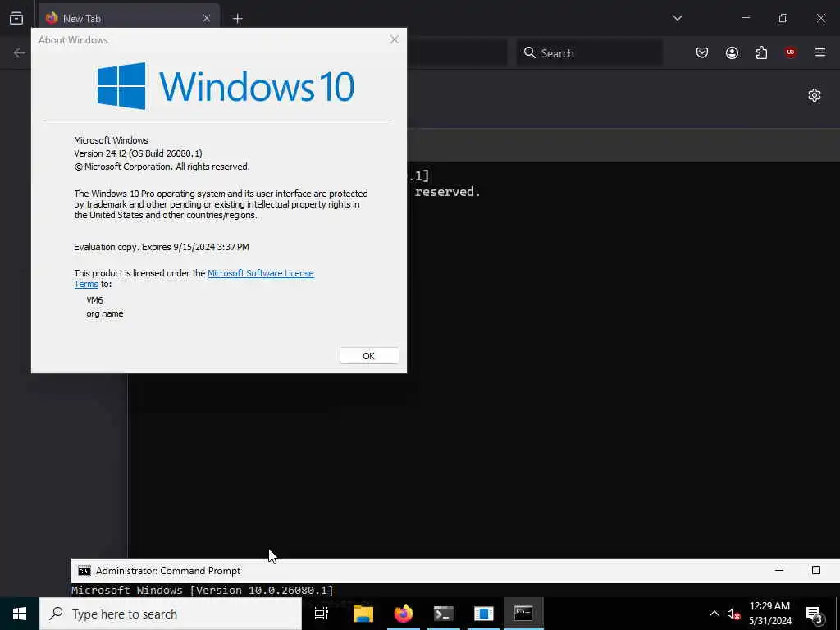Image resolution: width=840 pixels, height=630 pixels.
Task: Open the Save to Pocket icon
Action: [x=702, y=52]
